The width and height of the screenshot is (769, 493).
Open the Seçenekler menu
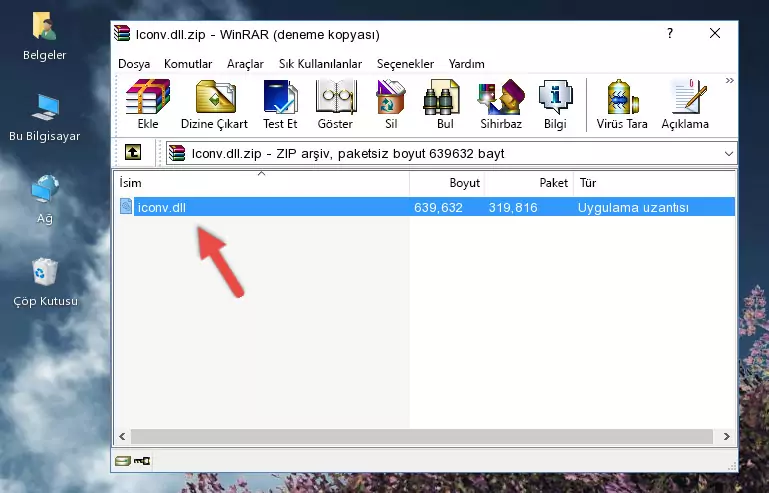pos(405,64)
